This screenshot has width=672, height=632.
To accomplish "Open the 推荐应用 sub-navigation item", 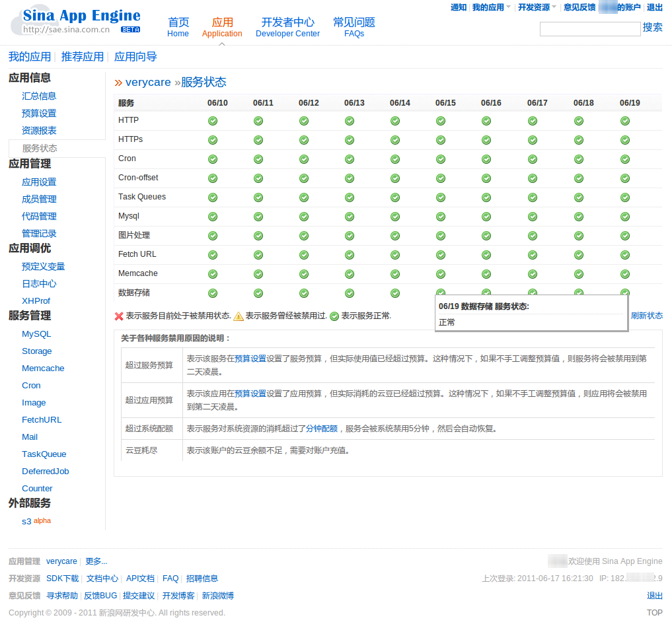I will click(x=83, y=57).
